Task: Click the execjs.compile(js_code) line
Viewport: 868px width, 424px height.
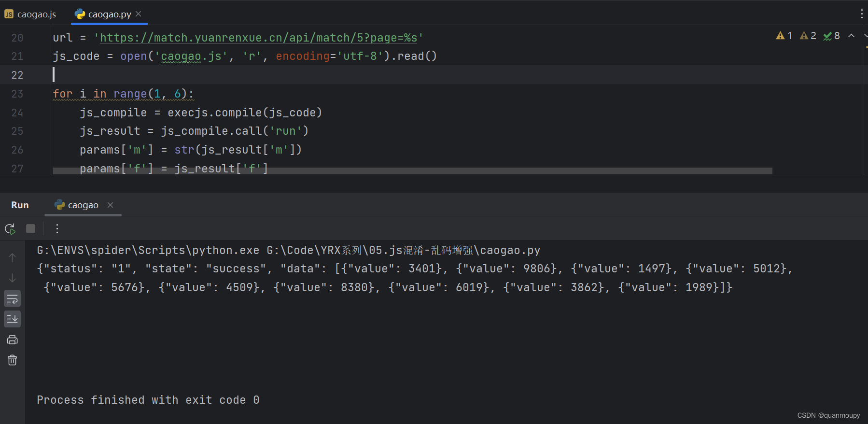Action: 201,113
